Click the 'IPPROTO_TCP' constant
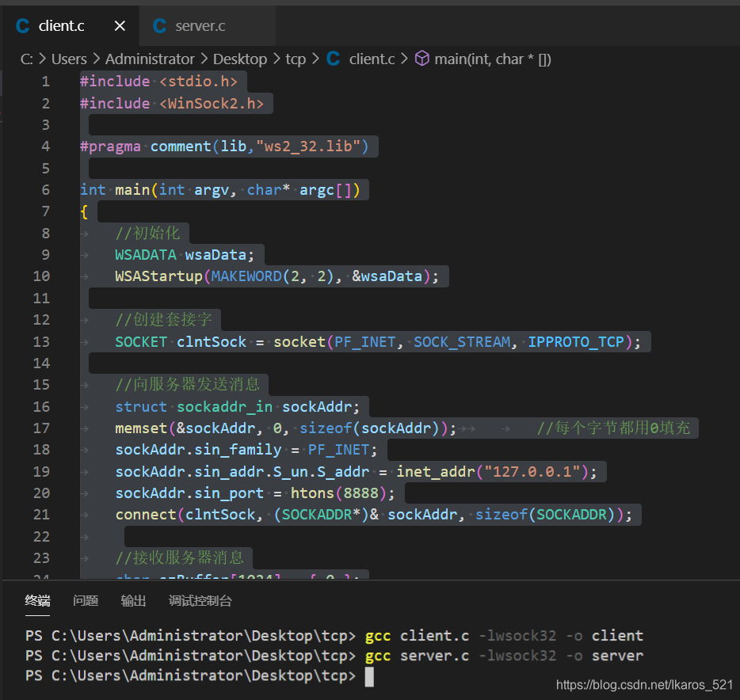 (576, 341)
